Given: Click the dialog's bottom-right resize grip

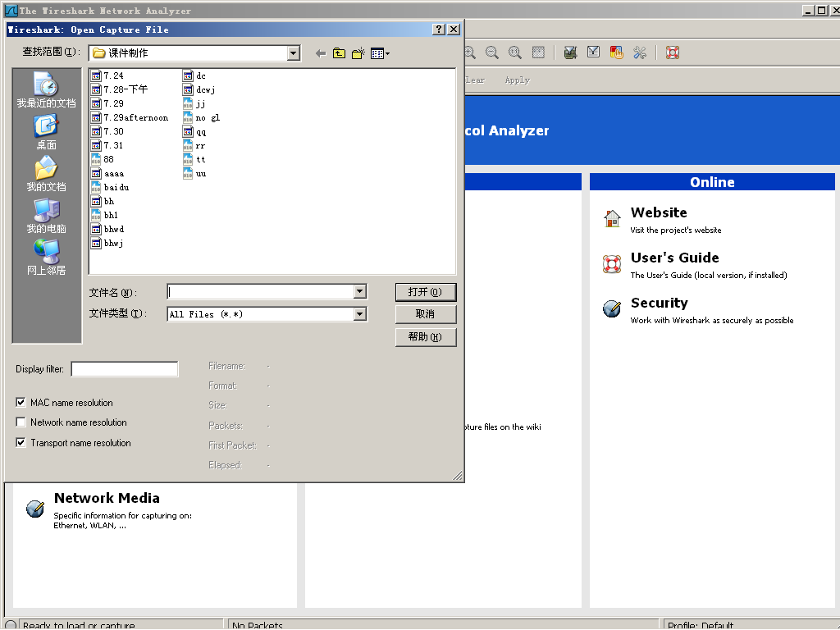Looking at the screenshot, I should pos(458,476).
